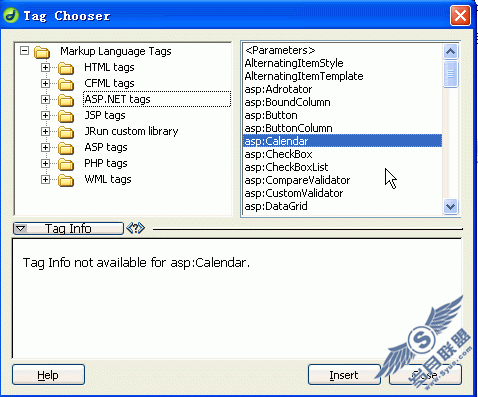Select asp:Button in the tag list
Image resolution: width=478 pixels, height=397 pixels.
(x=342, y=115)
